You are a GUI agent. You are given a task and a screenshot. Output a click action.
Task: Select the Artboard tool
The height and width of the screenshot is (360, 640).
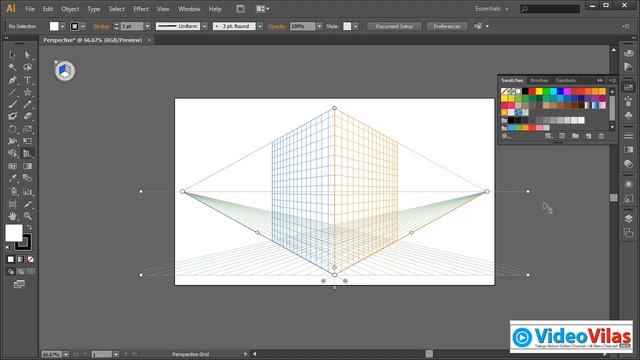point(12,204)
